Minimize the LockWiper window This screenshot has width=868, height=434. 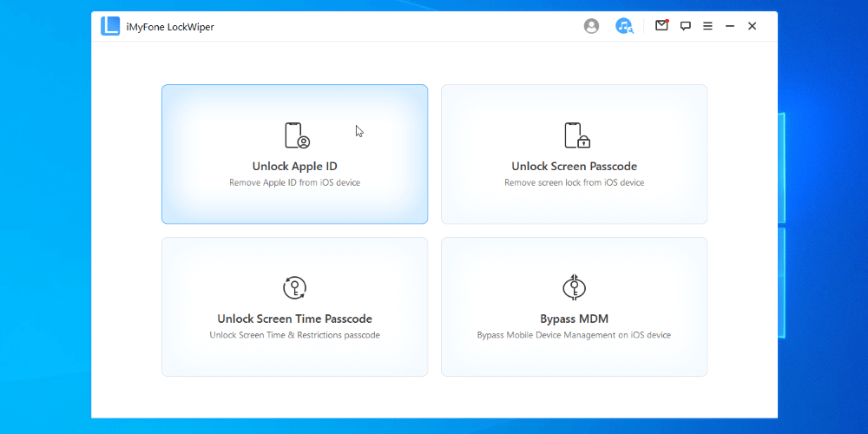click(x=730, y=26)
